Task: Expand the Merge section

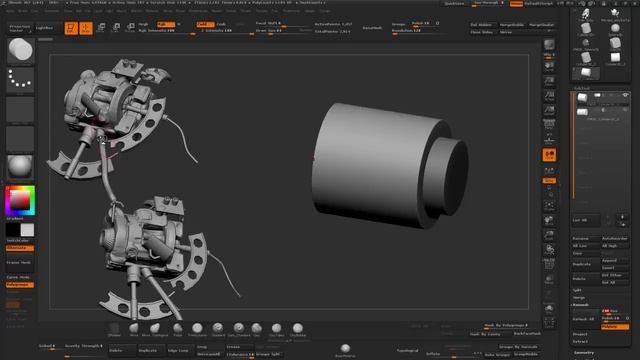Action: point(580,298)
